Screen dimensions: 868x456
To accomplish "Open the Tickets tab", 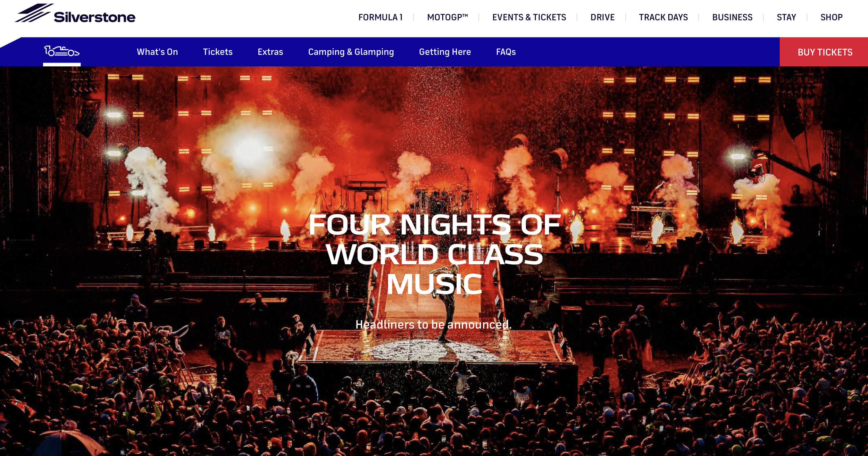I will pyautogui.click(x=218, y=52).
